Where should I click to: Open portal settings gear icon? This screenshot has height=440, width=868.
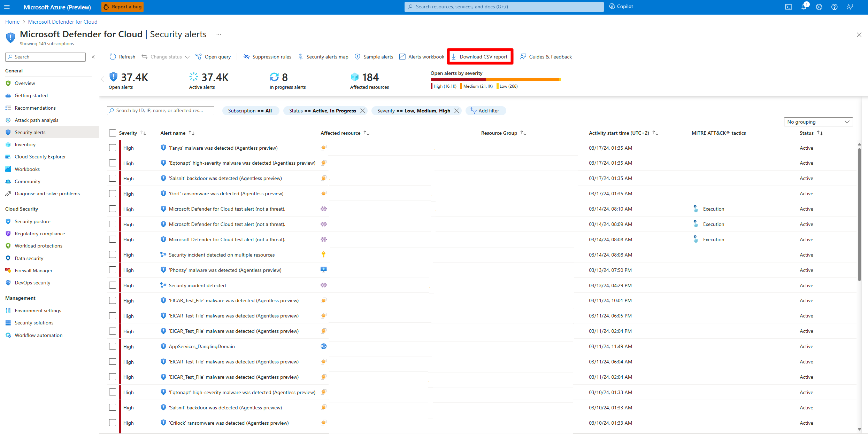pos(819,7)
